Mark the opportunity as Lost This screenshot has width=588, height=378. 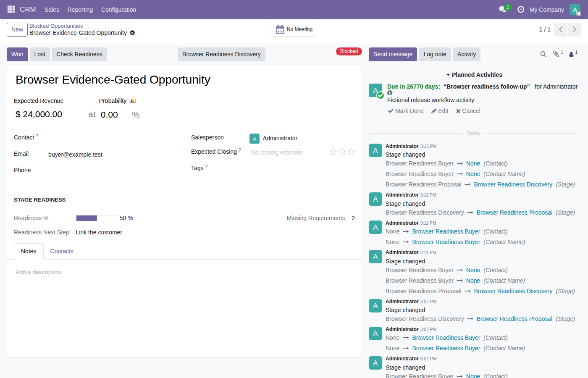tap(40, 54)
